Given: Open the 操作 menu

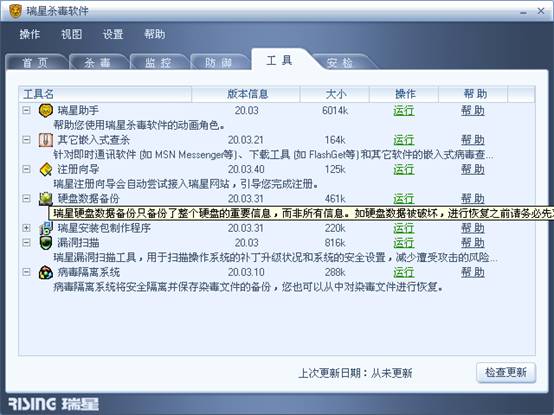Looking at the screenshot, I should (x=30, y=34).
